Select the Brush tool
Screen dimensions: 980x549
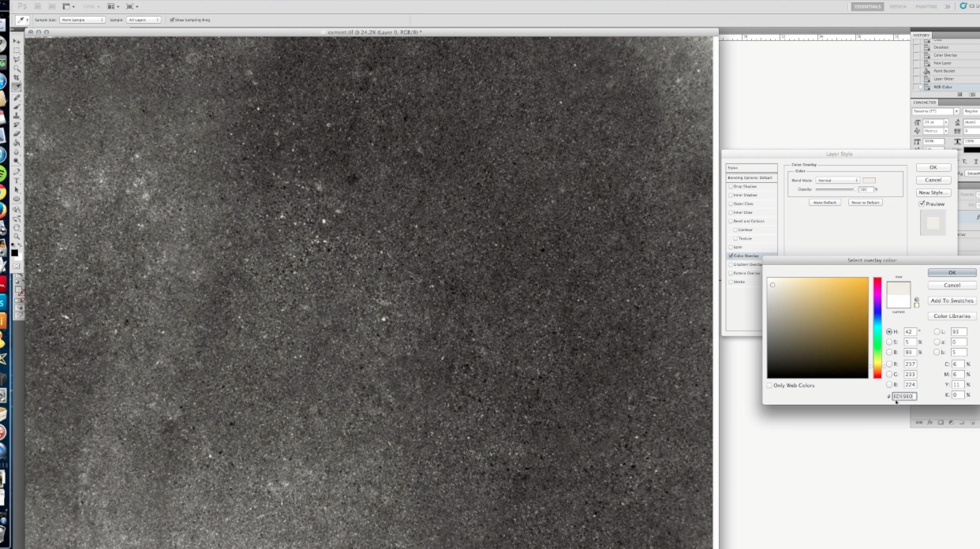point(16,109)
